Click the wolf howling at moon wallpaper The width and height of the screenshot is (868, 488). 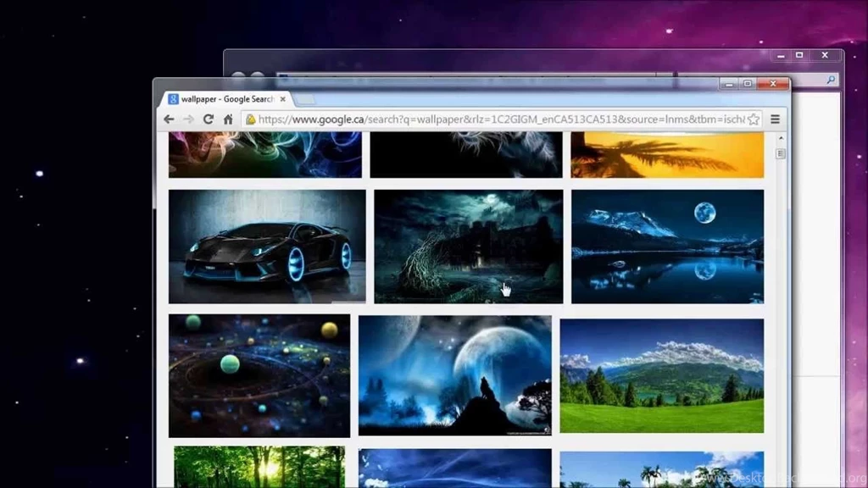[456, 374]
